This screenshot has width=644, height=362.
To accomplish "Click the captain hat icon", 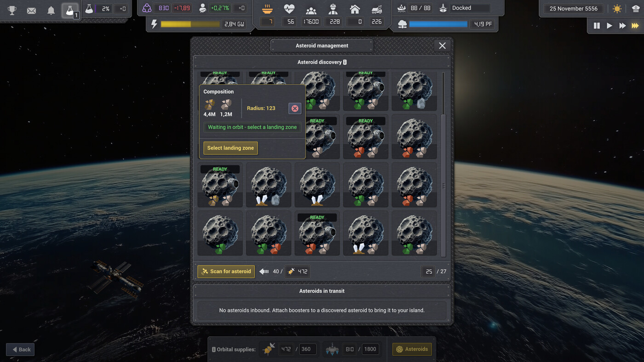I will click(x=636, y=9).
